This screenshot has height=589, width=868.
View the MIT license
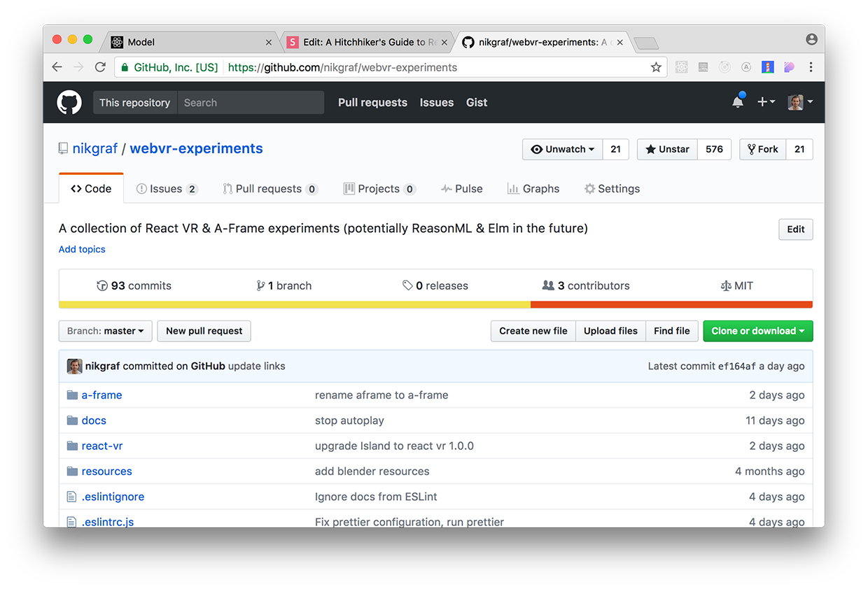(x=736, y=285)
